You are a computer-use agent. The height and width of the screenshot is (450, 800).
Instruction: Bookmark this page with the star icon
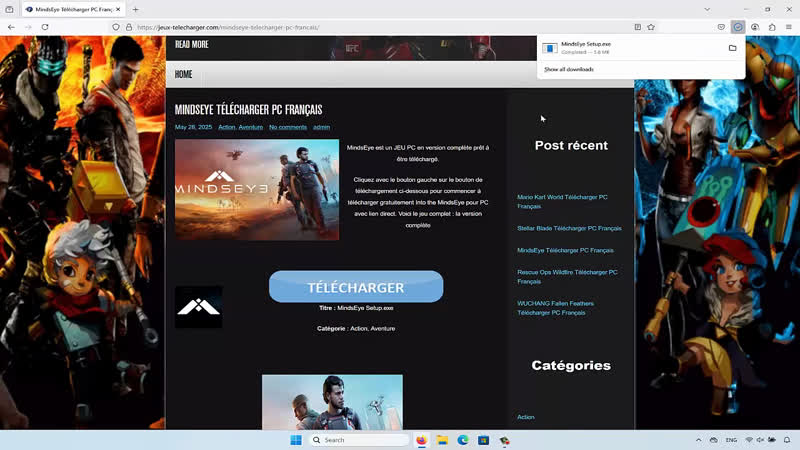point(651,27)
